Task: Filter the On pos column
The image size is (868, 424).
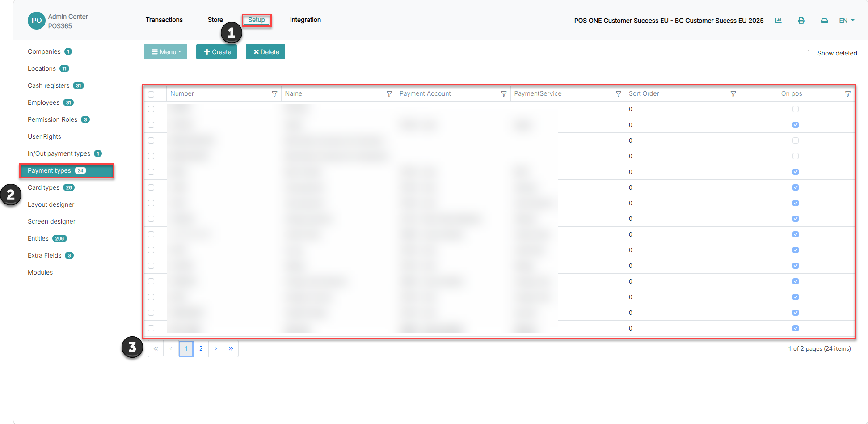Action: (847, 94)
